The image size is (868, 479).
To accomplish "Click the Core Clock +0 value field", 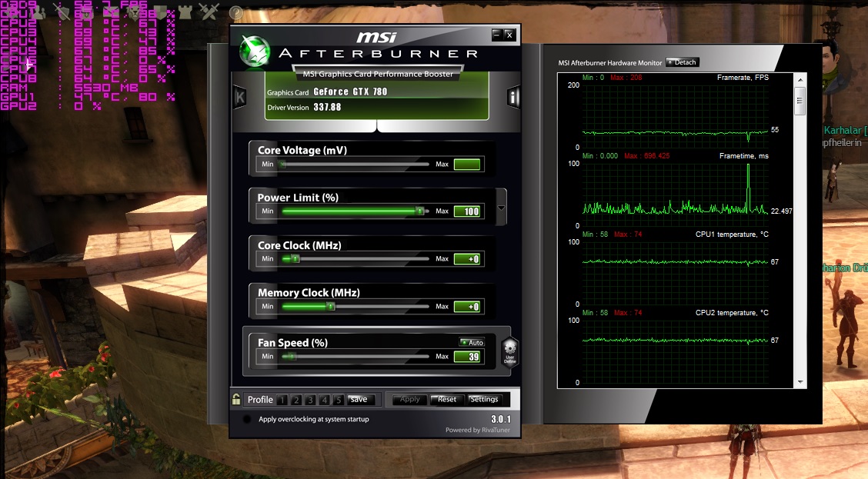I will pyautogui.click(x=467, y=259).
